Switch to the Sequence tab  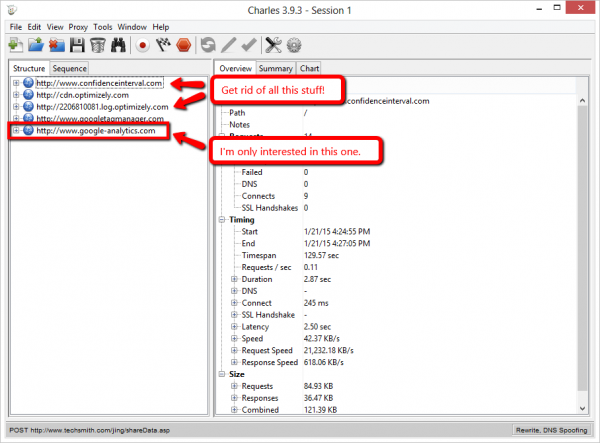(x=69, y=68)
